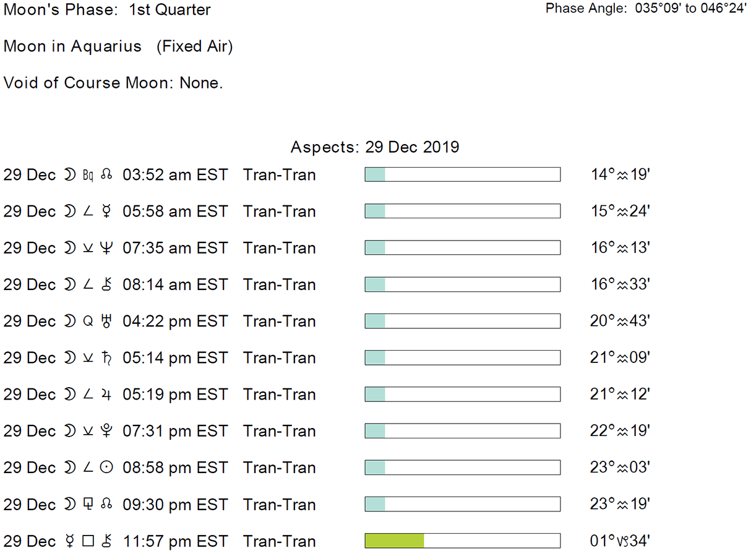Select the Uranus glyph in the 04:22 pm row
This screenshot has height=551, width=756.
pyautogui.click(x=106, y=322)
